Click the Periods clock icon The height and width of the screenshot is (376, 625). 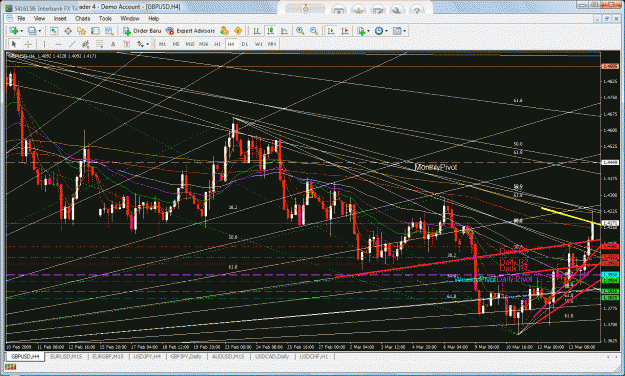(x=379, y=31)
